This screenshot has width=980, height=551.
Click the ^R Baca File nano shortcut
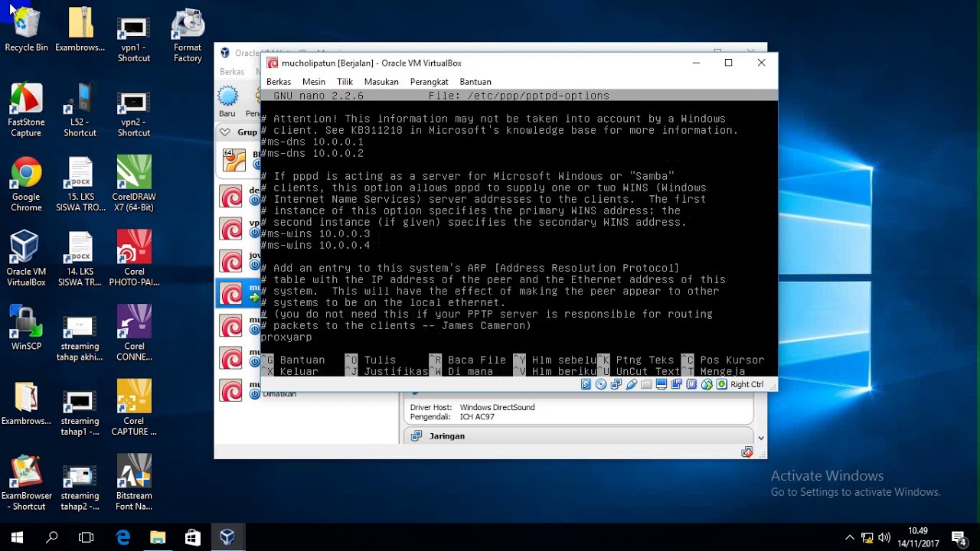[468, 360]
